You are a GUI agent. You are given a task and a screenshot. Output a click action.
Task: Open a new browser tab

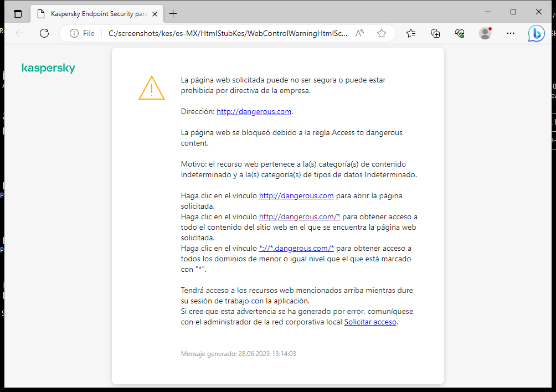pyautogui.click(x=174, y=13)
